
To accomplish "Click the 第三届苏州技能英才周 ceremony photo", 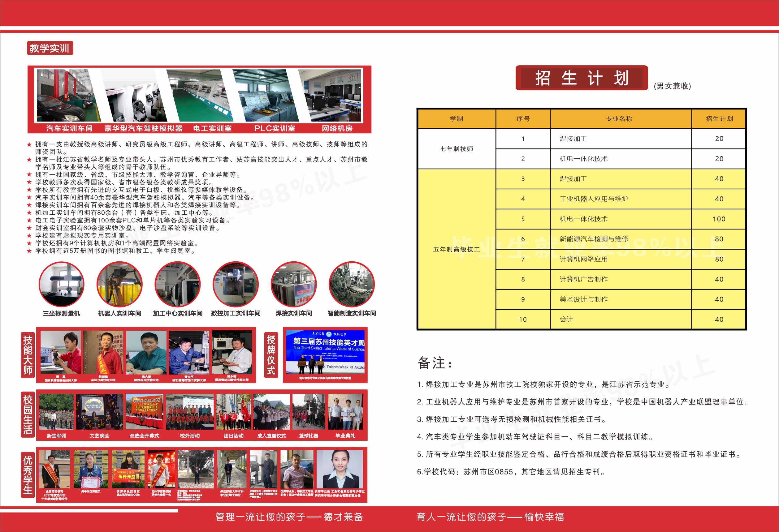I will click(x=325, y=352).
